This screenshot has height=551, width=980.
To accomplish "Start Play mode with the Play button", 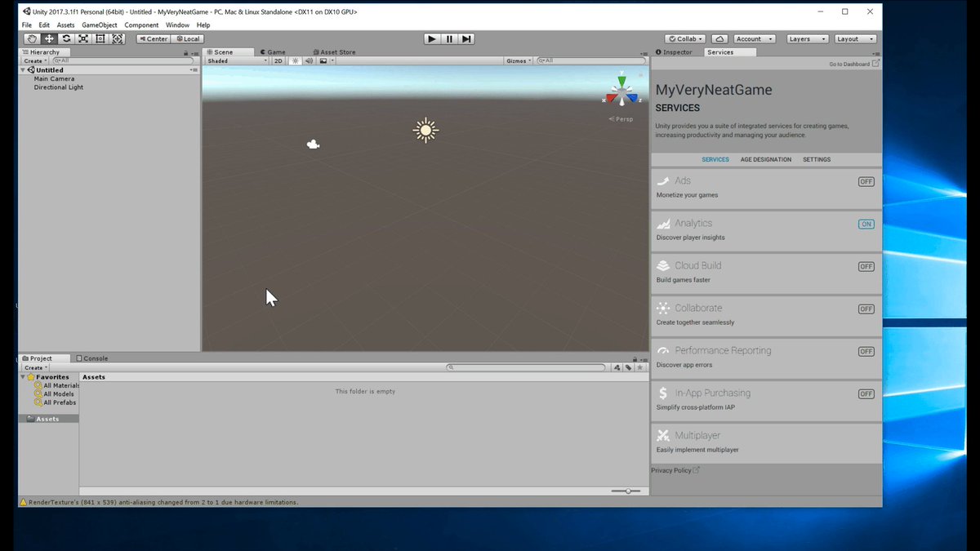I will pos(432,38).
